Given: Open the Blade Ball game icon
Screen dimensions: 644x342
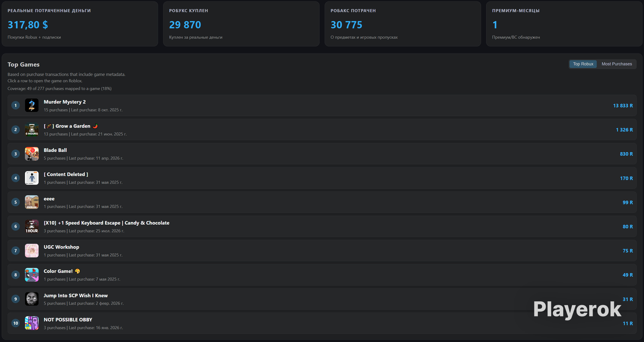Looking at the screenshot, I should click(x=32, y=154).
